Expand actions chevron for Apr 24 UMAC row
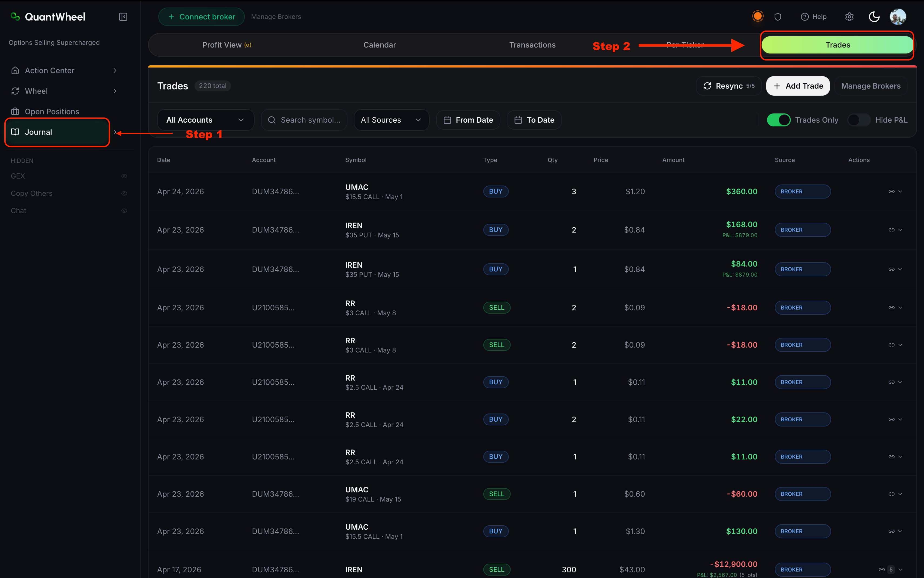The width and height of the screenshot is (924, 578). coord(900,191)
